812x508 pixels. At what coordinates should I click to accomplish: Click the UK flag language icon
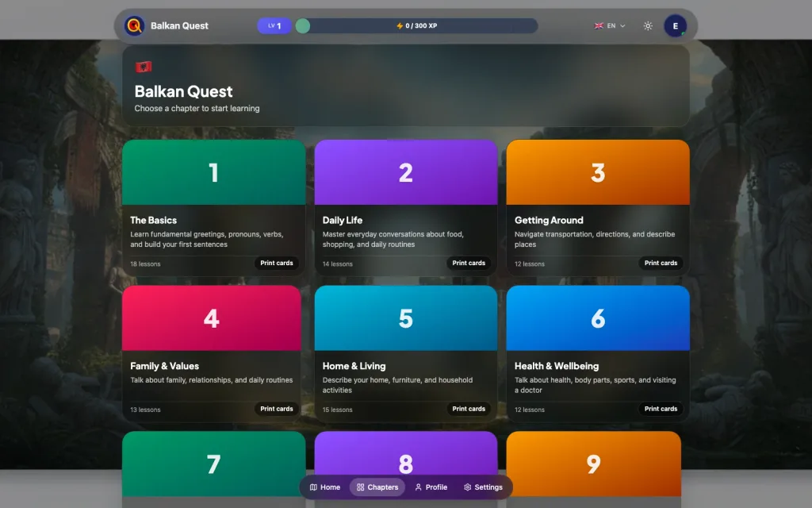pos(599,25)
